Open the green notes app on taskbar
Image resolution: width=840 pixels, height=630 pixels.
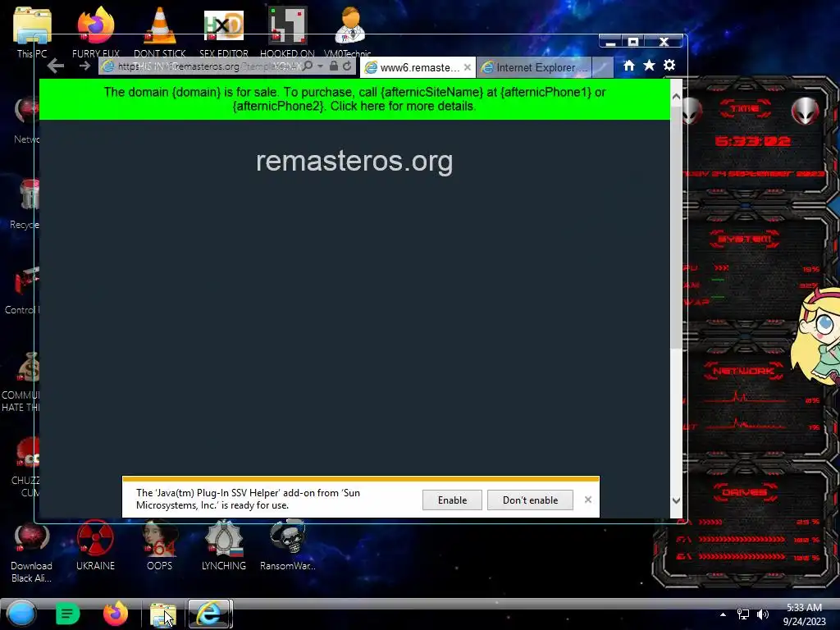click(67, 614)
